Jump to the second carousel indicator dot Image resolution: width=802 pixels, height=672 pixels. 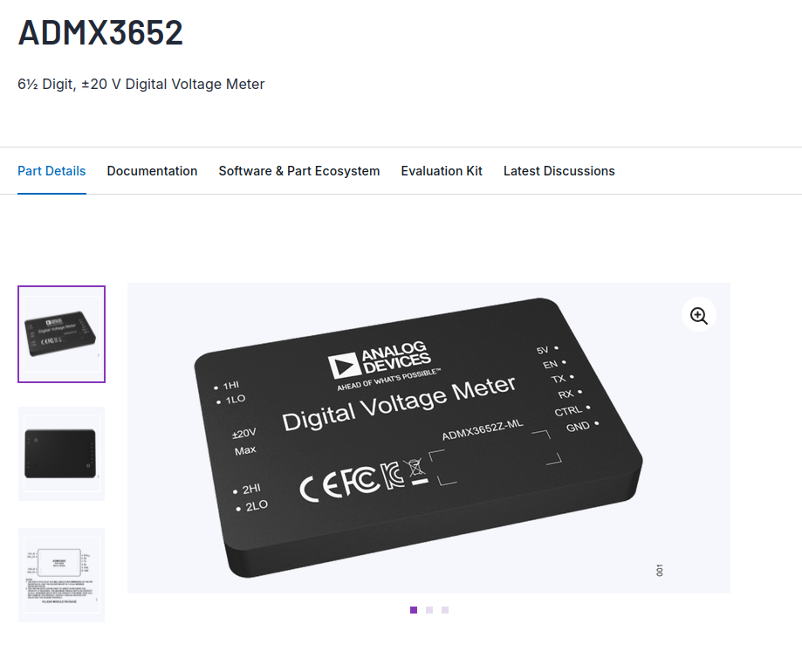point(429,610)
